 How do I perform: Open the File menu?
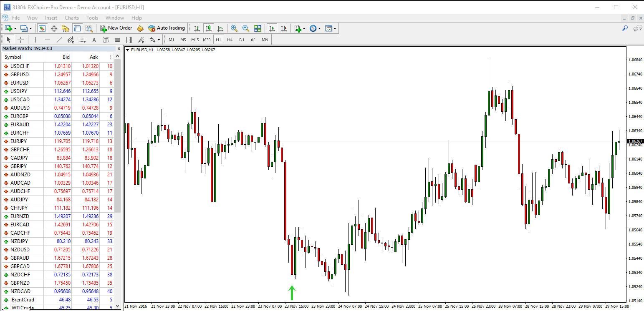pyautogui.click(x=16, y=18)
